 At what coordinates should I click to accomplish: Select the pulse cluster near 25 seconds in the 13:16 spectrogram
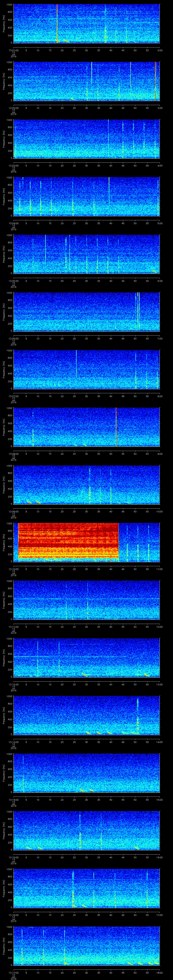(x=73, y=886)
